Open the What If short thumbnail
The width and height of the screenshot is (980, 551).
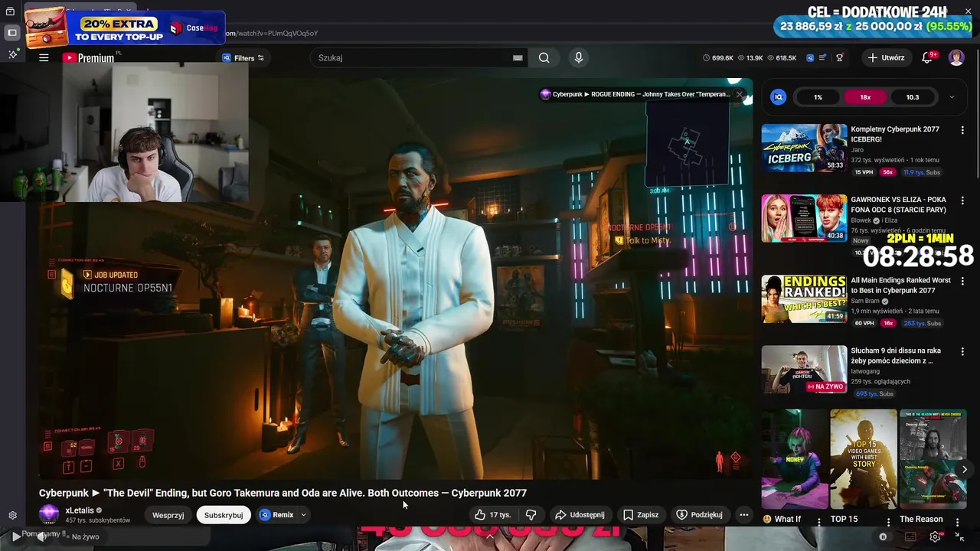pyautogui.click(x=794, y=458)
